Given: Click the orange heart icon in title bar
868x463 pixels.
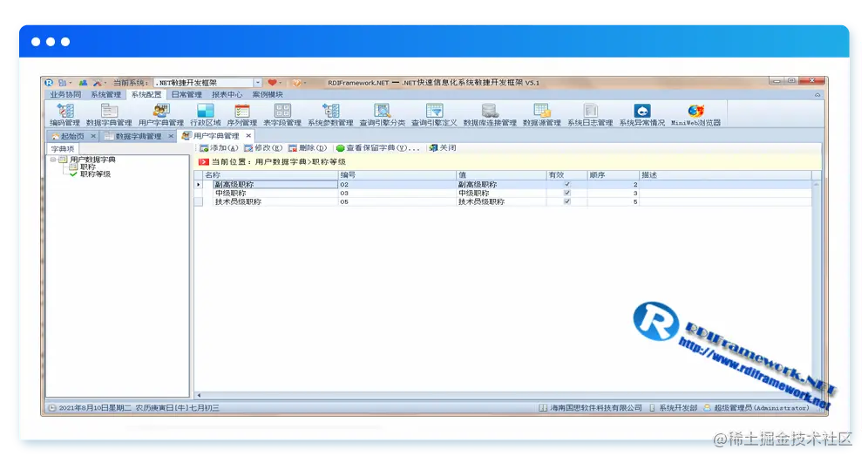Looking at the screenshot, I should [x=296, y=83].
